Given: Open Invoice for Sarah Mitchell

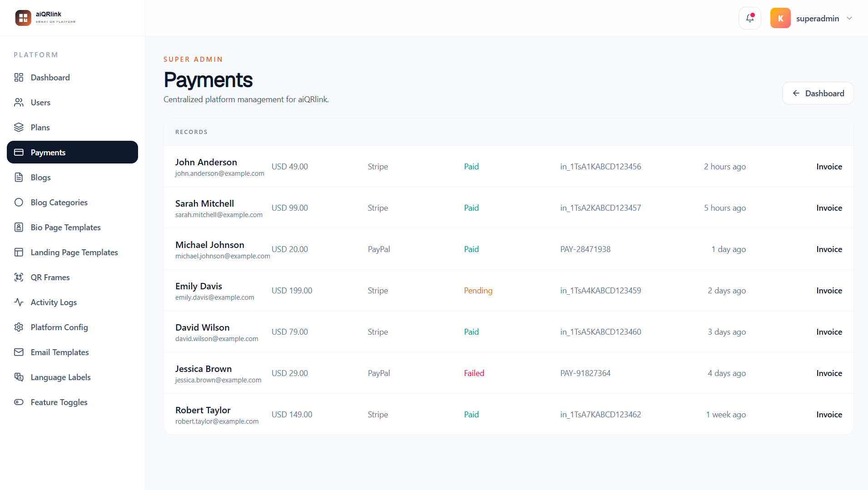Looking at the screenshot, I should point(829,208).
